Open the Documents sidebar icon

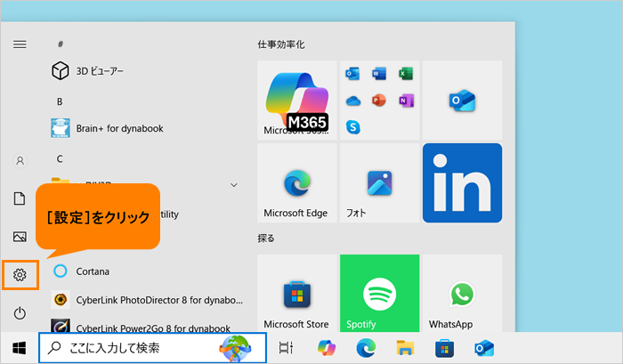(x=20, y=198)
